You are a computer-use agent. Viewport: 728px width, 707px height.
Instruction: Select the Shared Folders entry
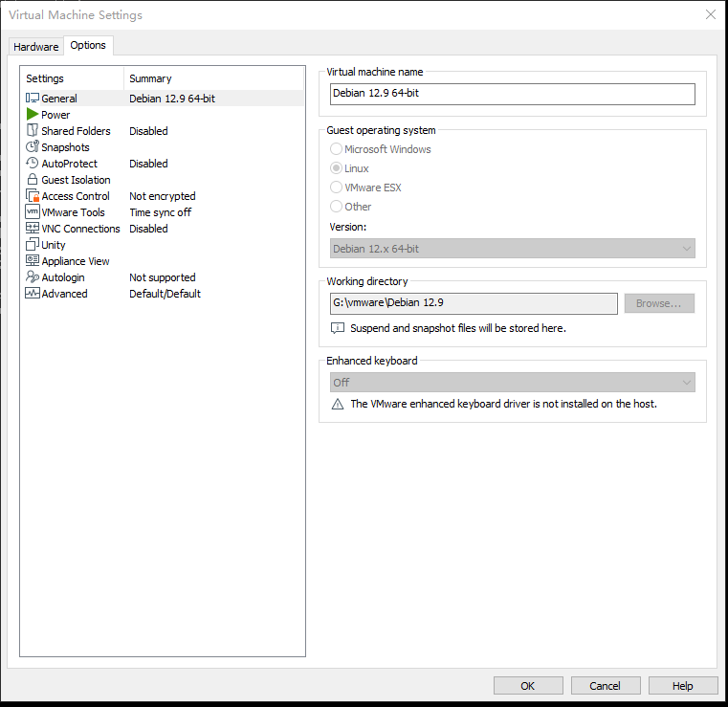tap(76, 131)
